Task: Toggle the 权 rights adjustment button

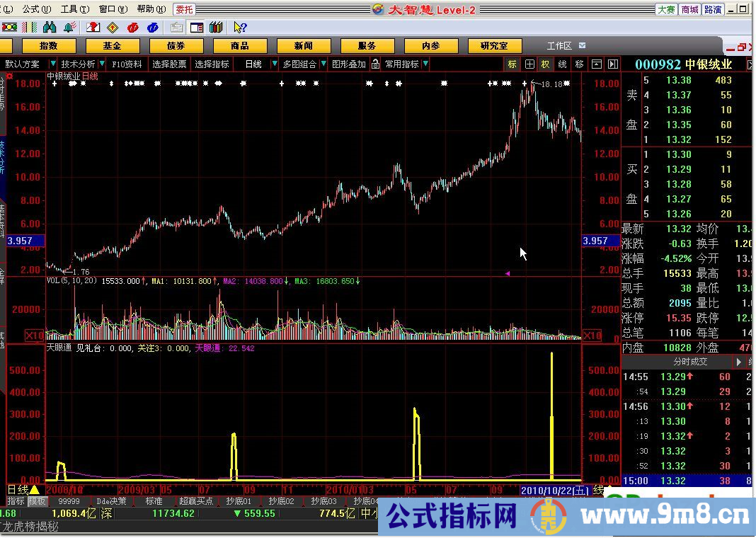Action: pyautogui.click(x=546, y=64)
